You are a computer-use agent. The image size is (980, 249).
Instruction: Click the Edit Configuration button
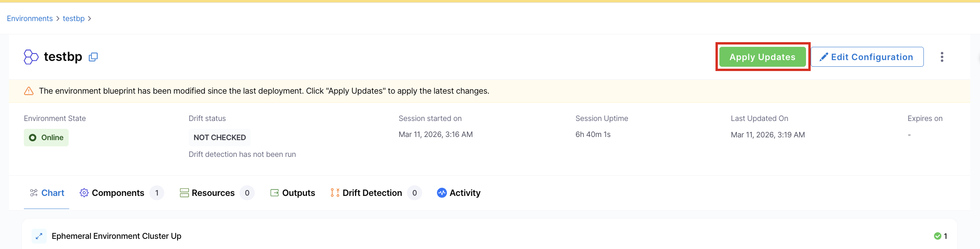click(x=867, y=57)
